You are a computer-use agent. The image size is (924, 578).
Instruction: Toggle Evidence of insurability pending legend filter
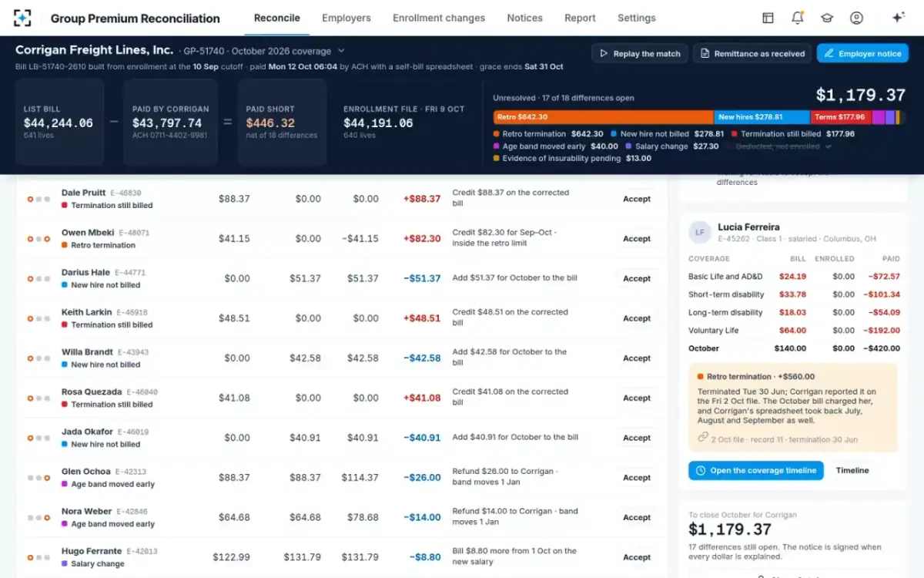coord(572,159)
